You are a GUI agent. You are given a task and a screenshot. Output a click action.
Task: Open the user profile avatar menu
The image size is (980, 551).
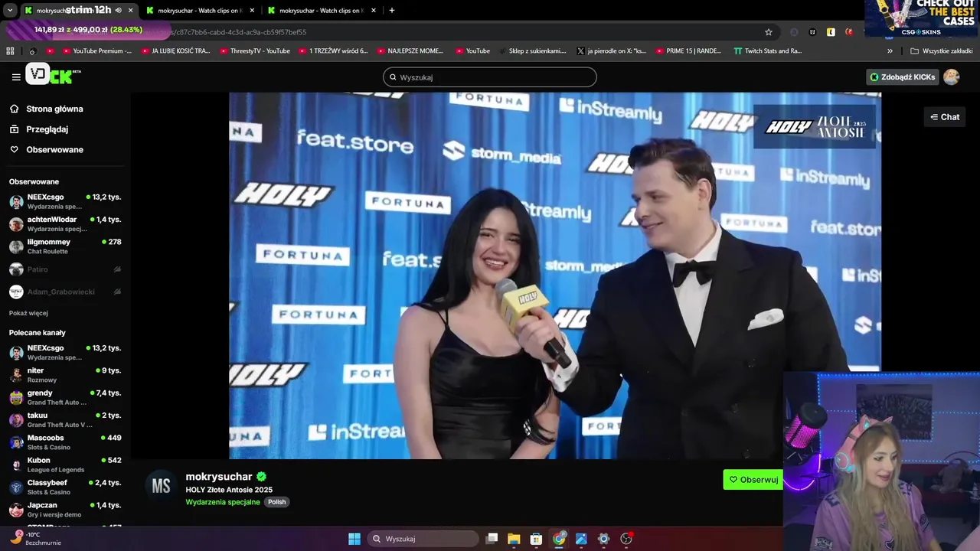pyautogui.click(x=951, y=77)
